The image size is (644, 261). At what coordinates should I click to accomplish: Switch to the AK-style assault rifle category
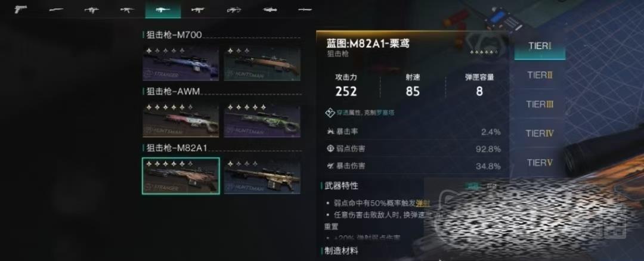point(128,10)
